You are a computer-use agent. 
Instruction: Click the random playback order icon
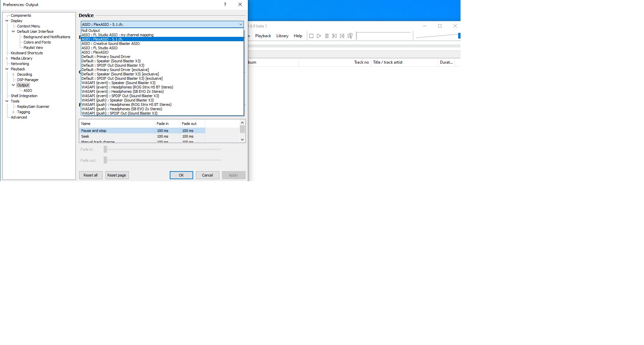(x=350, y=36)
